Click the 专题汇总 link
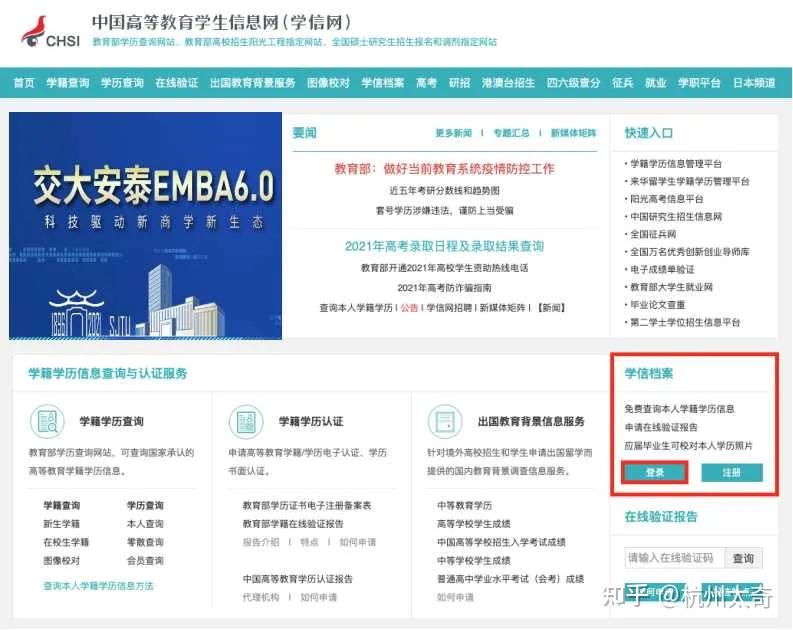The image size is (793, 630). tap(511, 133)
